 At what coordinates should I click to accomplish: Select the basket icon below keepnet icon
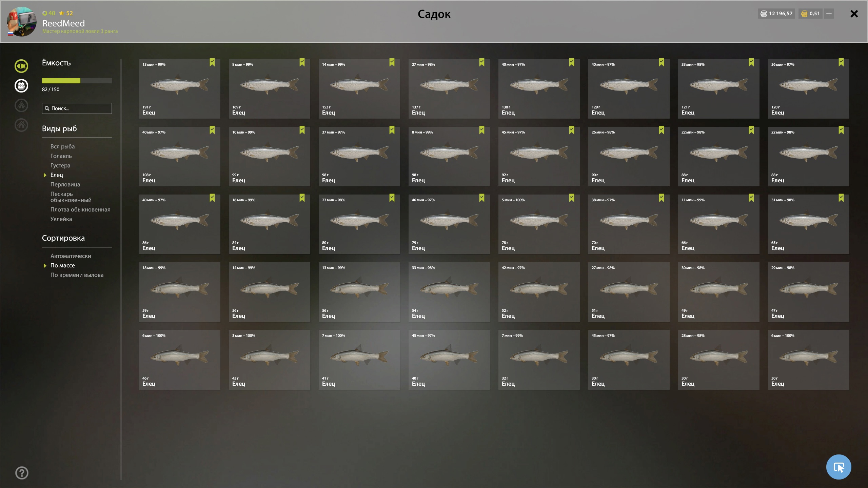(21, 86)
